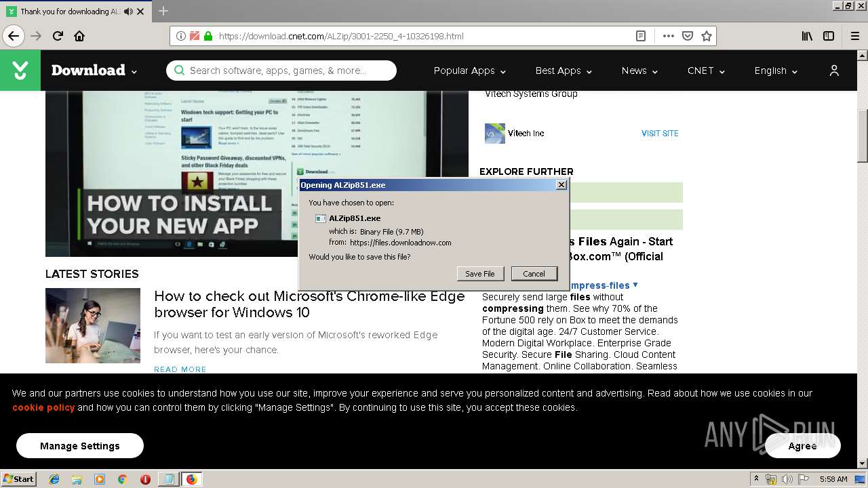Viewport: 868px width, 488px height.
Task: Open volume control in system tray
Action: click(787, 479)
